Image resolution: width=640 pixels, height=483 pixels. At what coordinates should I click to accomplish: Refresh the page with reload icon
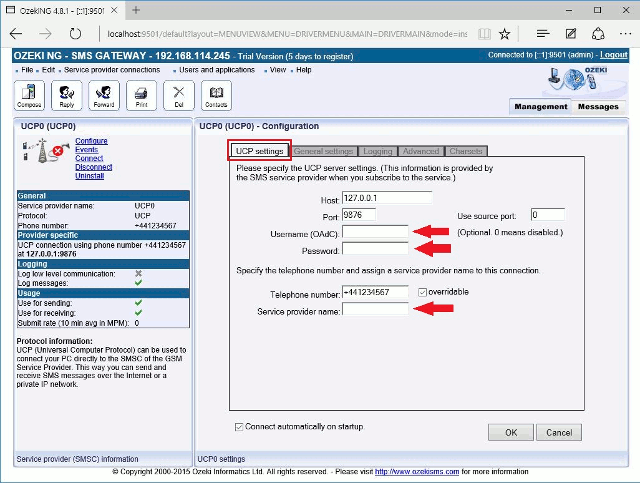tap(75, 34)
